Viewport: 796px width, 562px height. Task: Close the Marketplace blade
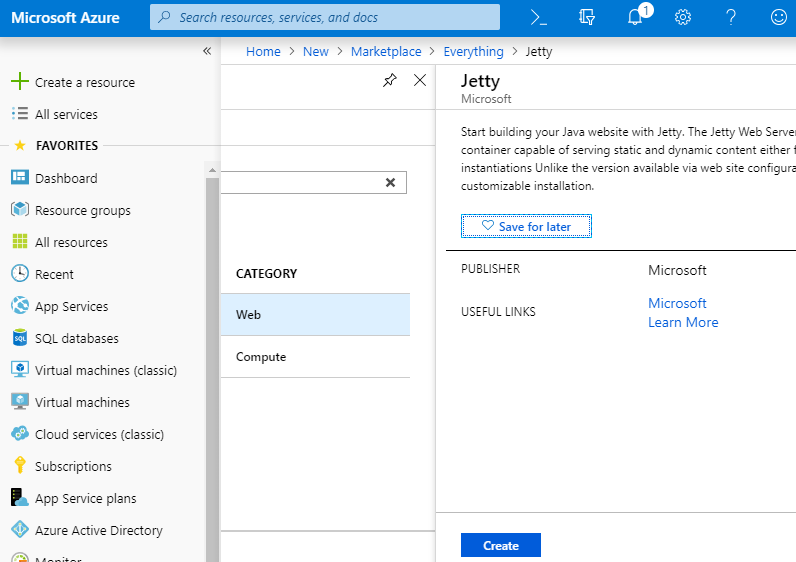tap(420, 81)
